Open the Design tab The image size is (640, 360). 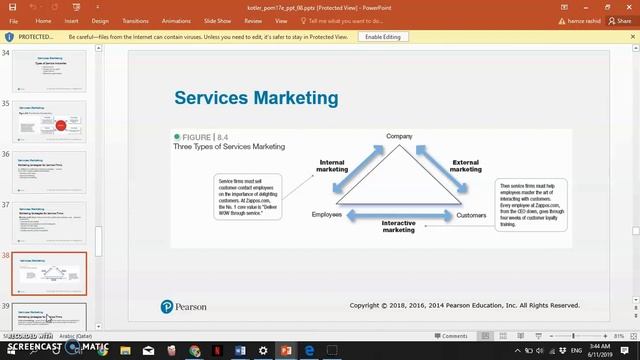pyautogui.click(x=100, y=21)
